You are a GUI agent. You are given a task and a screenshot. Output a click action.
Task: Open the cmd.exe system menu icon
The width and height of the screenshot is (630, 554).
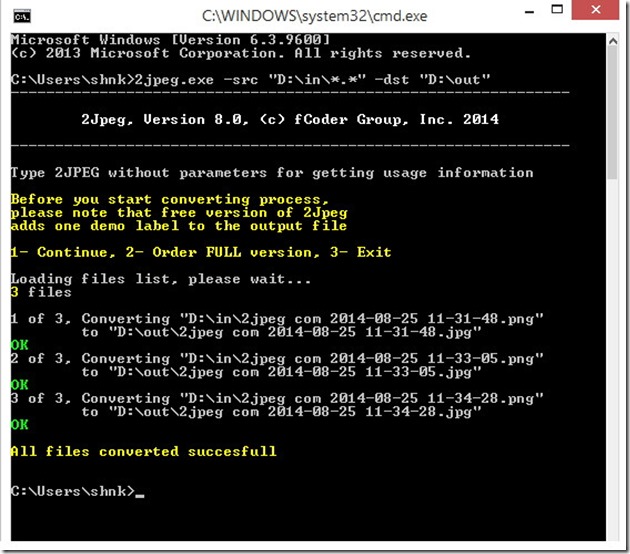click(22, 16)
